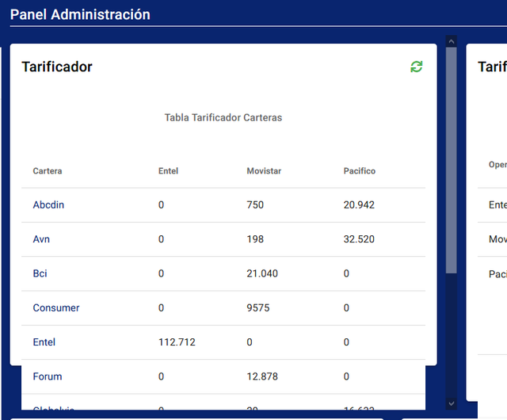Open the Entel cartera row link
The width and height of the screenshot is (507, 420).
[44, 342]
